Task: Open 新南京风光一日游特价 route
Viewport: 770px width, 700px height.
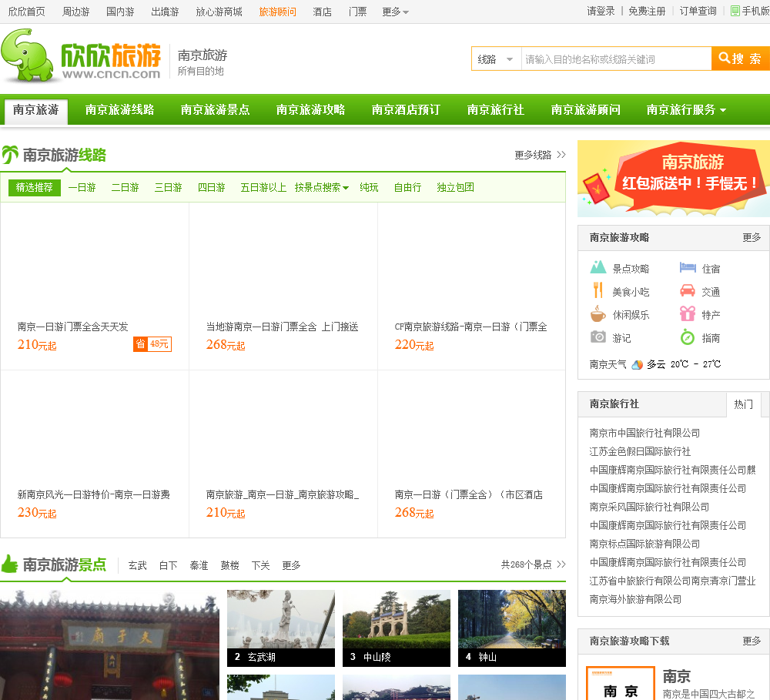Action: coord(94,494)
